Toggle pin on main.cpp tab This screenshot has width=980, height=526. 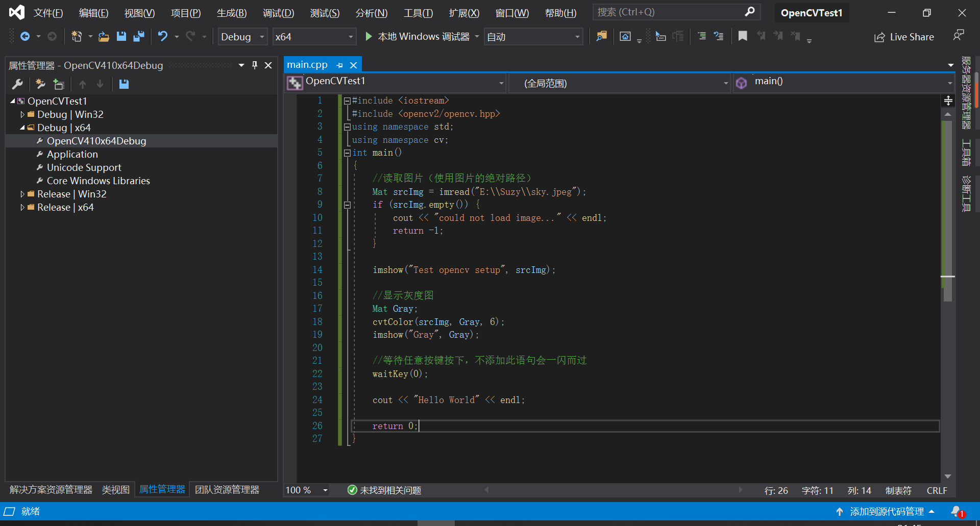[340, 65]
